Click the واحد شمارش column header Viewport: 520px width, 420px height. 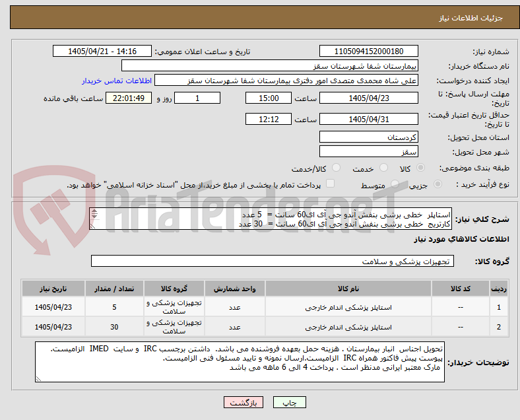[x=234, y=289]
